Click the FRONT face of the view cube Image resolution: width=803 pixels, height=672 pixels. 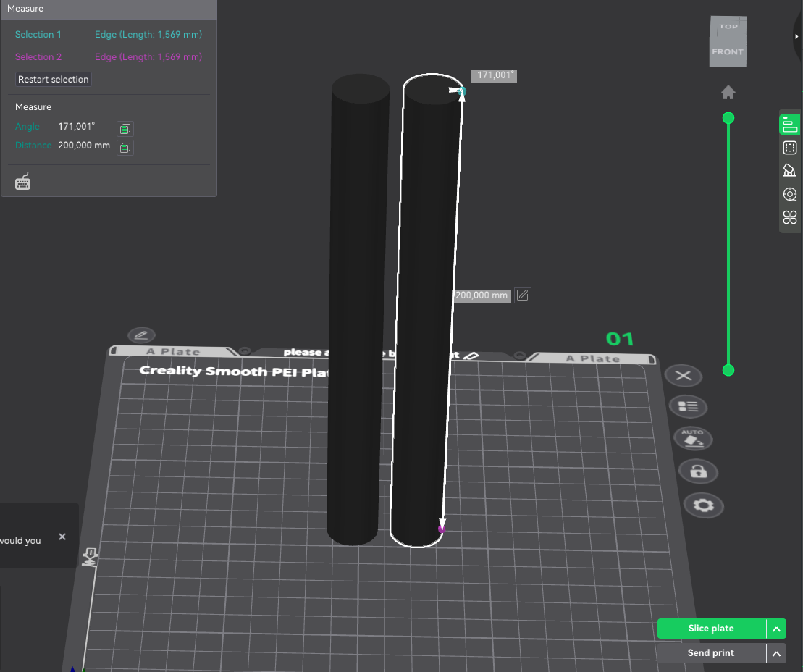click(727, 52)
